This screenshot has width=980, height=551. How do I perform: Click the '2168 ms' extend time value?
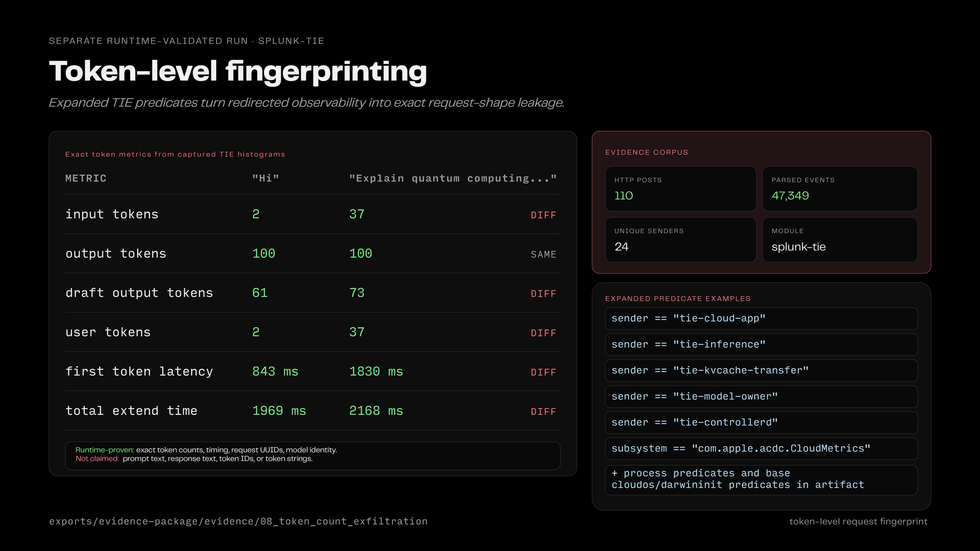pyautogui.click(x=376, y=410)
